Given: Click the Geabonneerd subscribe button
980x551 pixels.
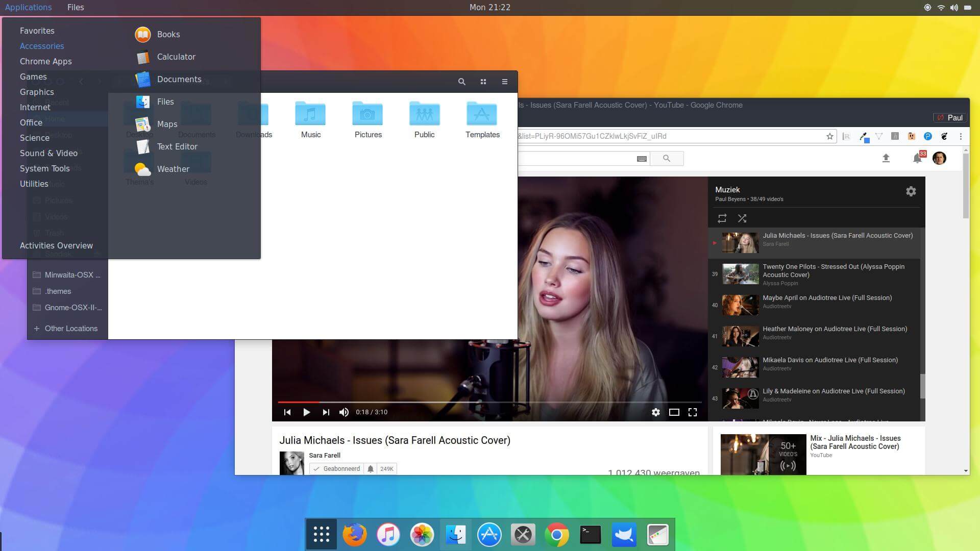Looking at the screenshot, I should tap(337, 468).
